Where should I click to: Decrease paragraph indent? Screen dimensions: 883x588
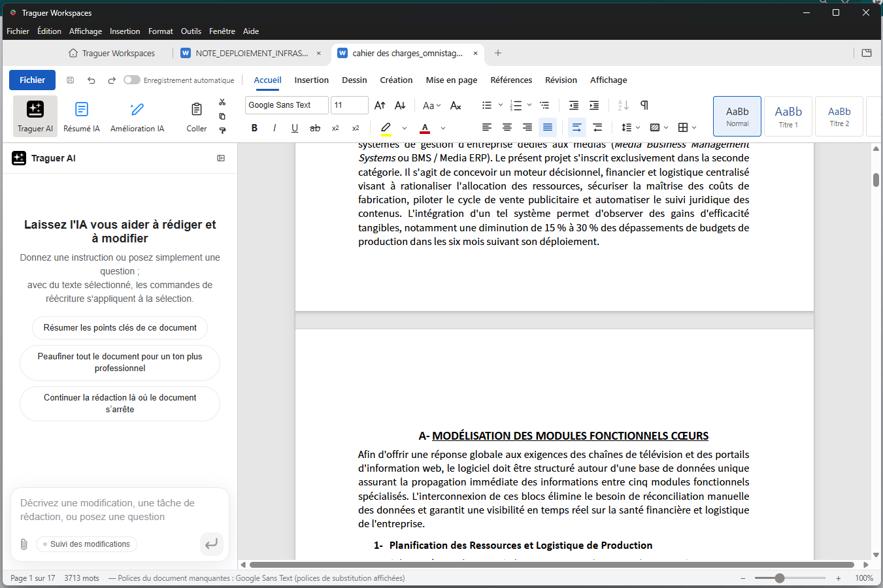pos(574,105)
